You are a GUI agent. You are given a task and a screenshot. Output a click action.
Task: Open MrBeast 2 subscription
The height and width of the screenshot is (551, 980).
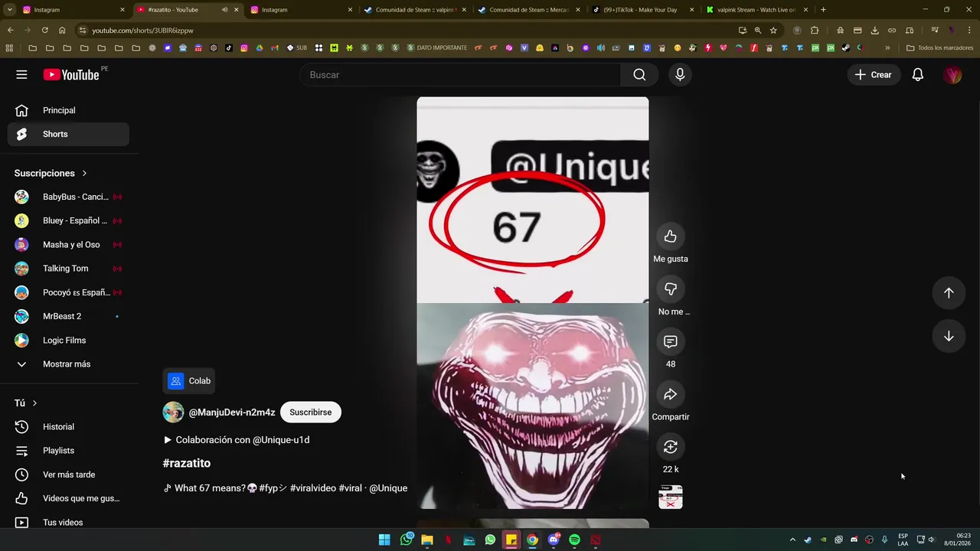[x=68, y=316]
